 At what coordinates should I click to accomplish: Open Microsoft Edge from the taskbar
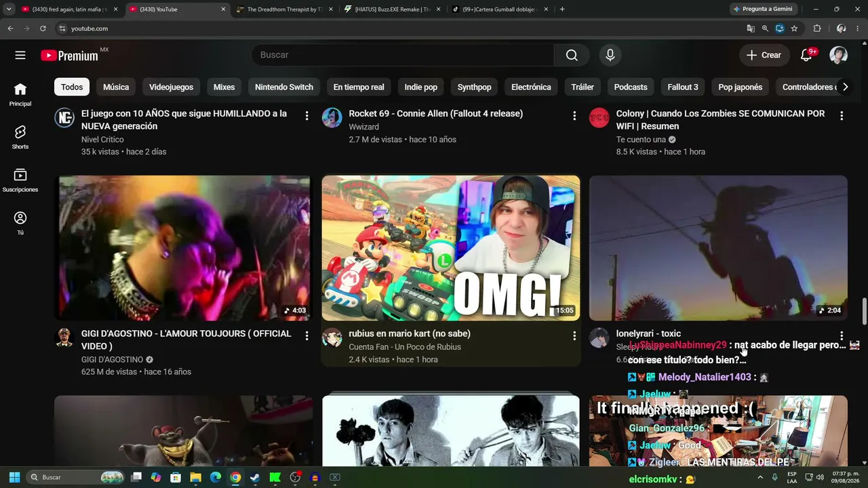pyautogui.click(x=215, y=477)
